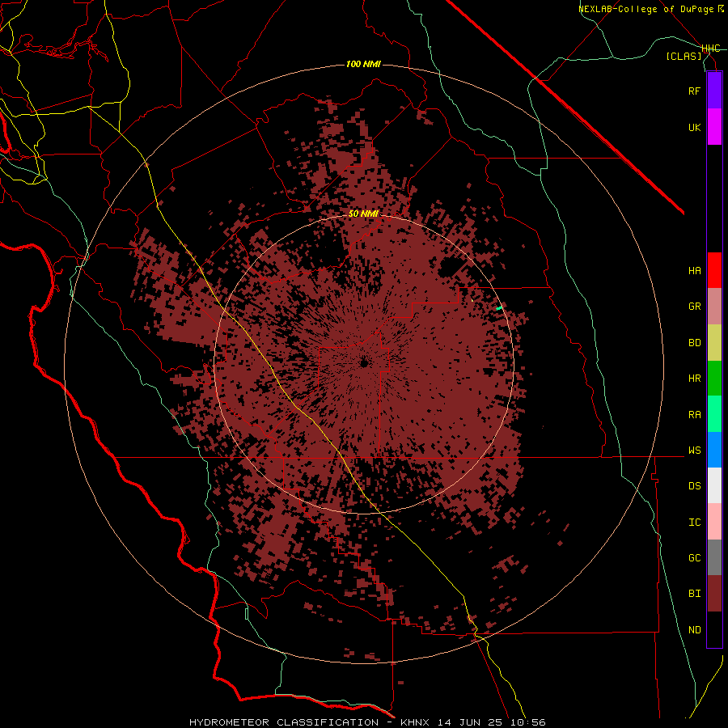Click the [CLAS] units label
The image size is (728, 728).
684,57
